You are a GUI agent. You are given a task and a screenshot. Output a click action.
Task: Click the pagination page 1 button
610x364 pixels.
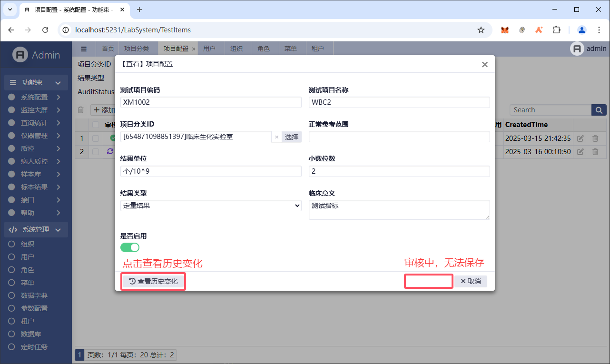79,354
